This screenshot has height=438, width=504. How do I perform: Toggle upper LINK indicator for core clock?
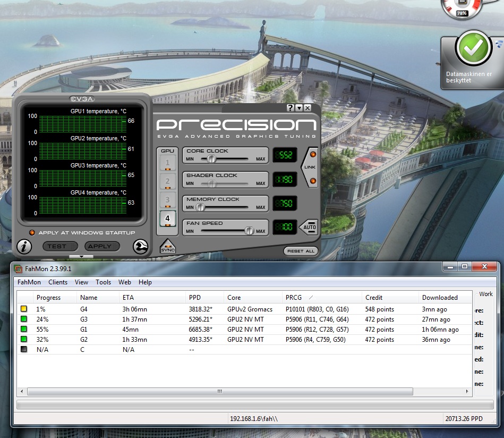313,155
